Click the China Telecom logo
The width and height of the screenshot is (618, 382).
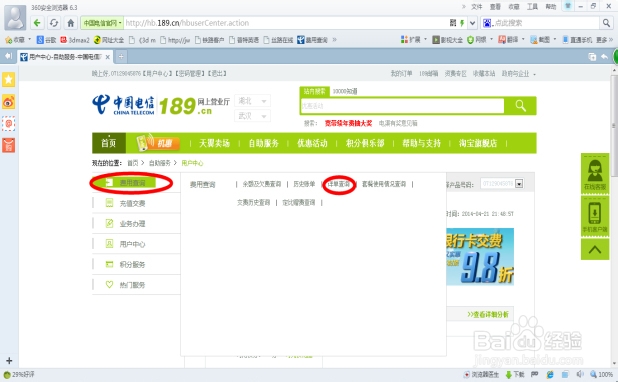tap(123, 105)
